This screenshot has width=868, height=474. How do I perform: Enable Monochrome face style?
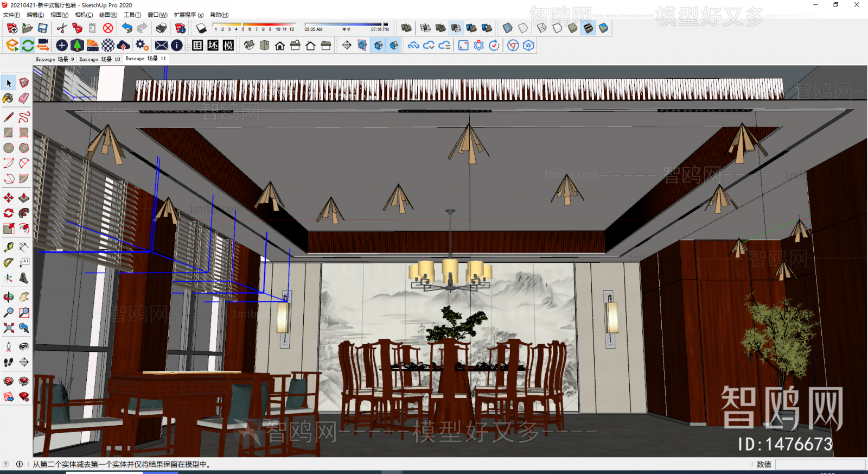(x=603, y=28)
